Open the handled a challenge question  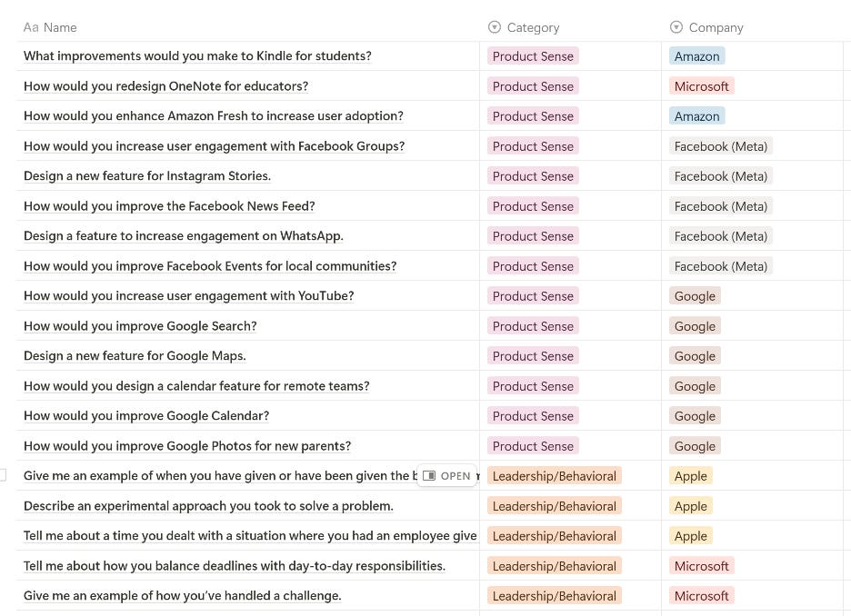(182, 595)
